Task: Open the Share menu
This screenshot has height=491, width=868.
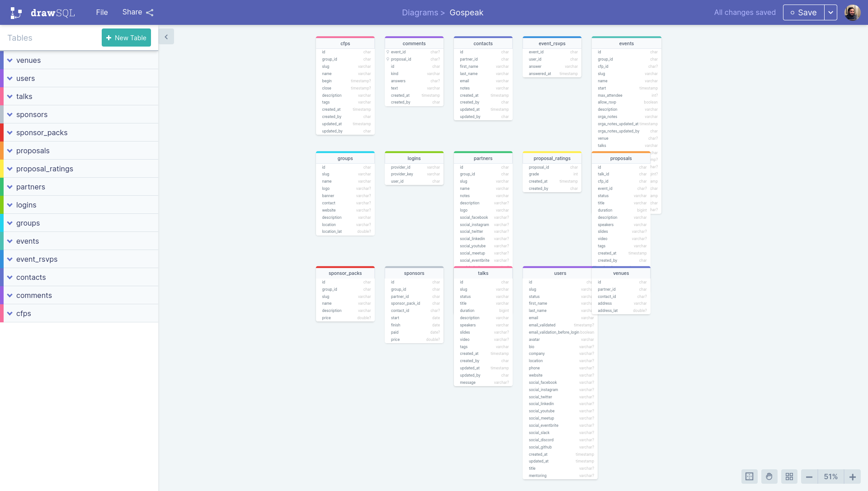Action: [131, 12]
